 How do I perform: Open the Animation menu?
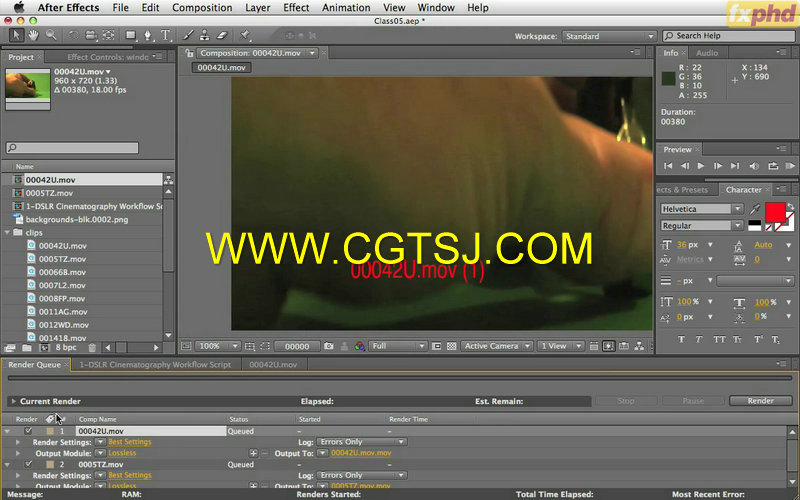pos(346,8)
